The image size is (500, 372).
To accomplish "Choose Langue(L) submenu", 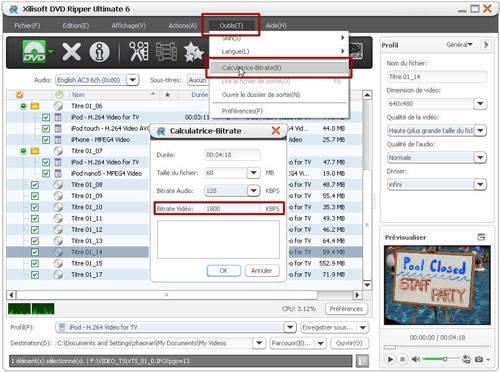I will click(279, 52).
